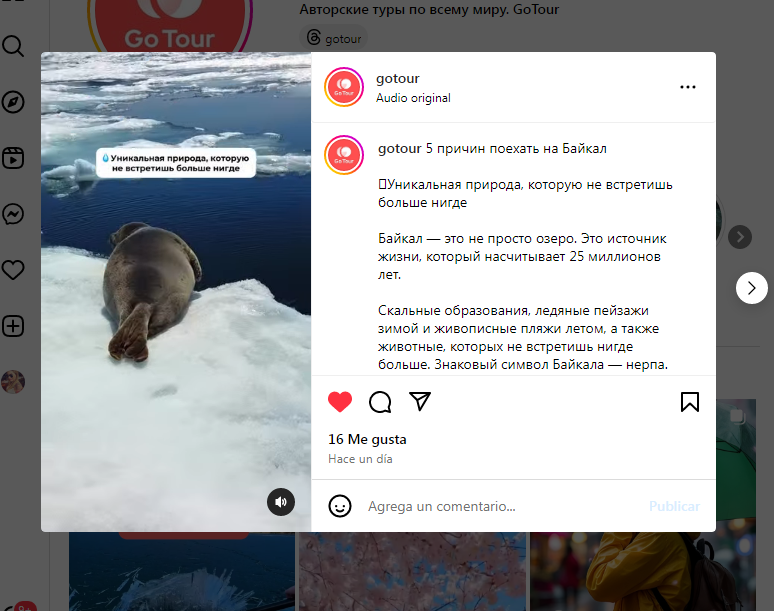The width and height of the screenshot is (774, 611).
Task: View likes via '16 Me gusta'
Action: point(367,439)
